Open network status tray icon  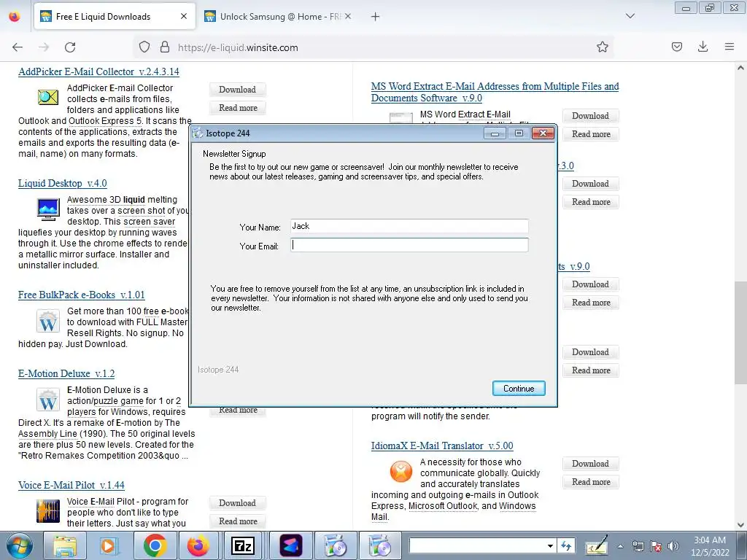pos(638,546)
